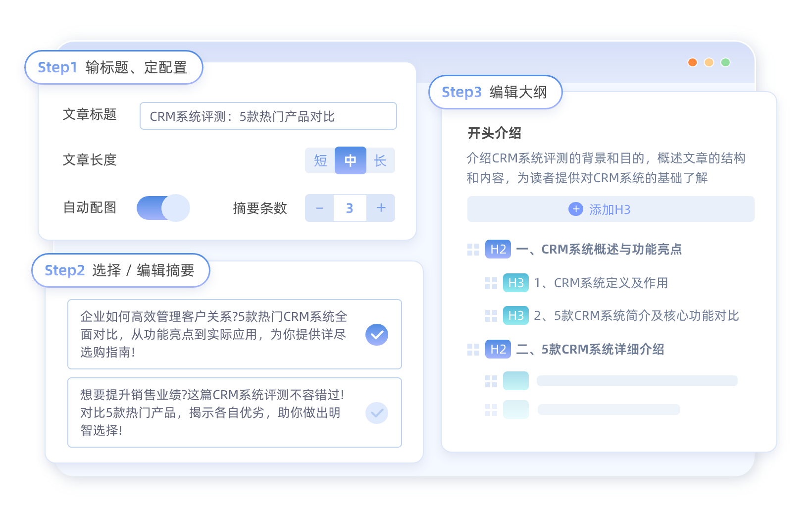The height and width of the screenshot is (515, 812).
Task: Select long article length 长
Action: pos(380,160)
